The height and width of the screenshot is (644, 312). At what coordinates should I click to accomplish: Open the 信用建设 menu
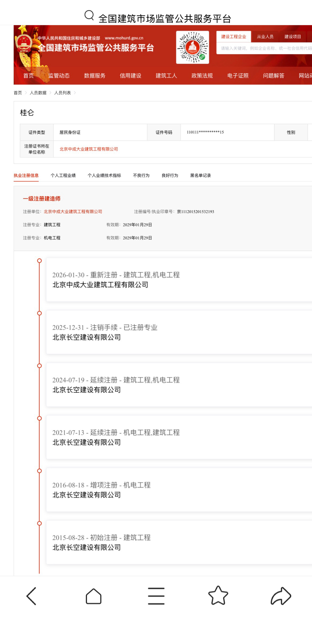point(130,76)
